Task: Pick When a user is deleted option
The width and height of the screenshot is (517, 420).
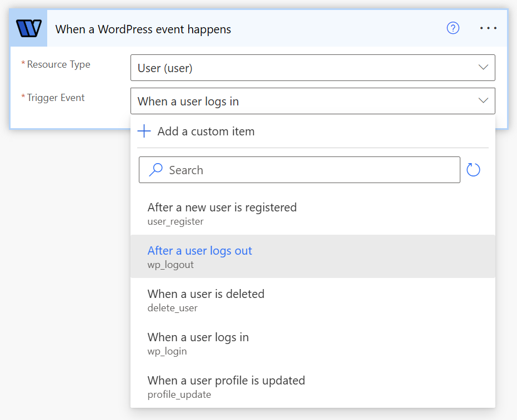Action: 313,300
